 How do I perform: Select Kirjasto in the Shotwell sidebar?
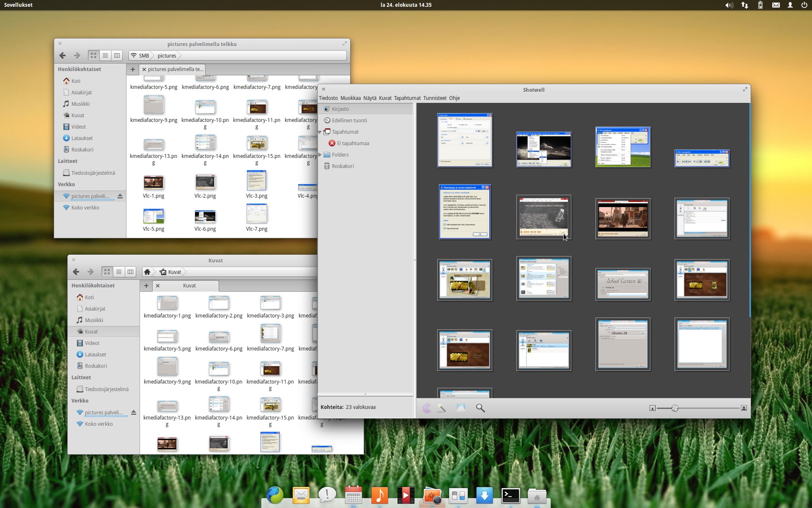tap(366, 109)
